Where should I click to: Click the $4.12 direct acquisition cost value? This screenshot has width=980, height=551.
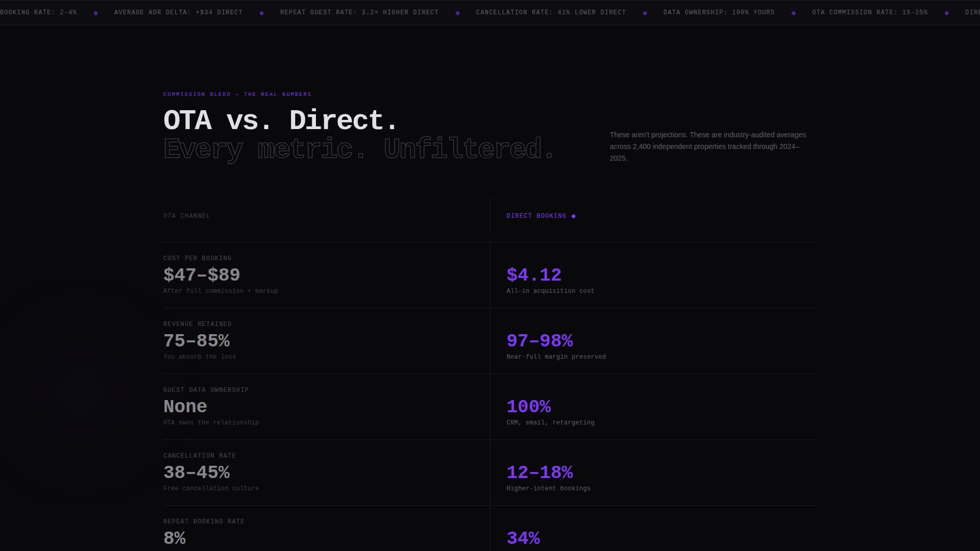click(533, 275)
